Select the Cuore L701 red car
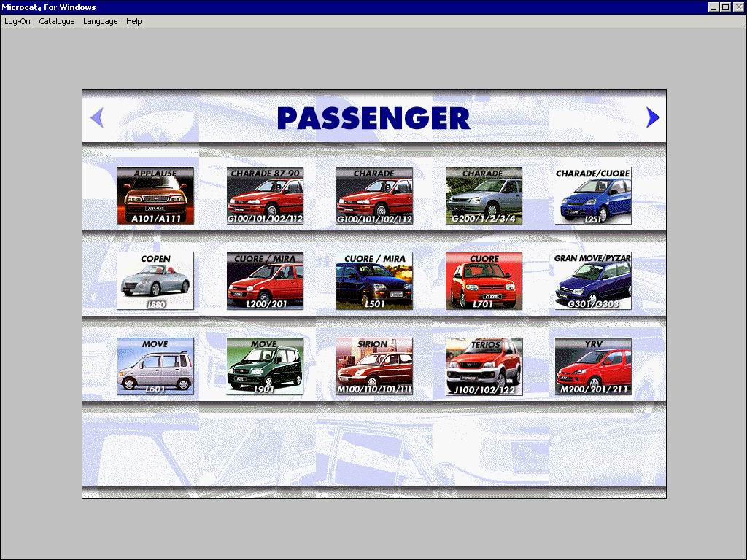This screenshot has width=747, height=560. (484, 281)
